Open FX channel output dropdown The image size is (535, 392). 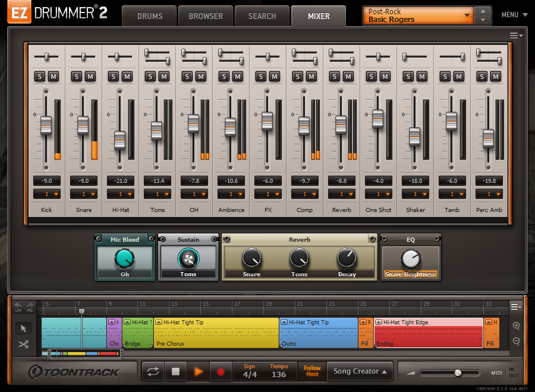(x=268, y=194)
